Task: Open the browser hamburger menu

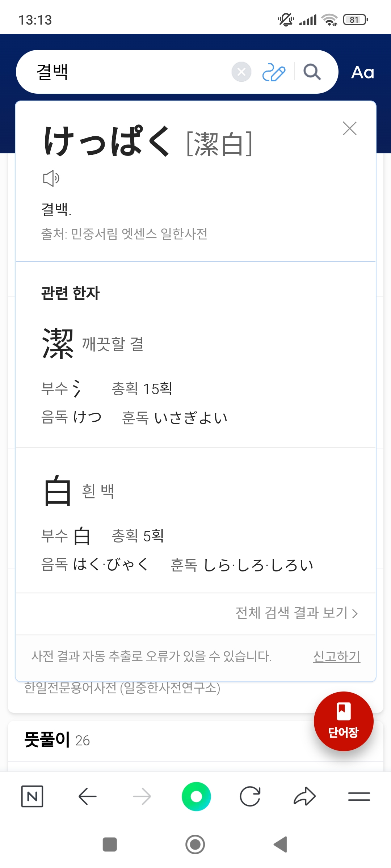Action: coord(359,796)
